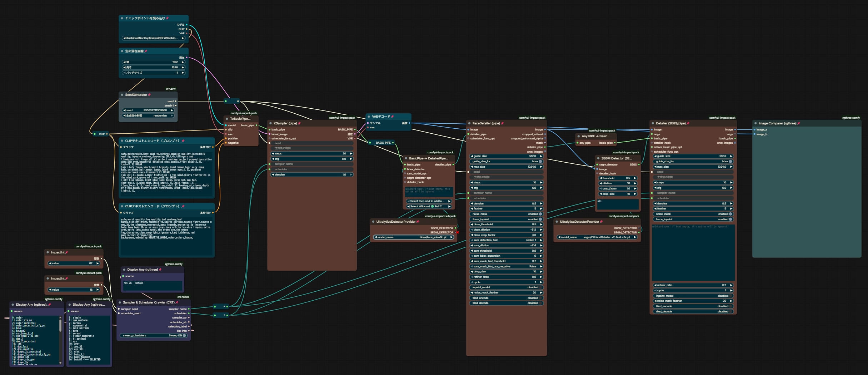Click the pin icon on Image Comparer (rgthree) node
Screen dimensions: 868x375
[x=799, y=123]
